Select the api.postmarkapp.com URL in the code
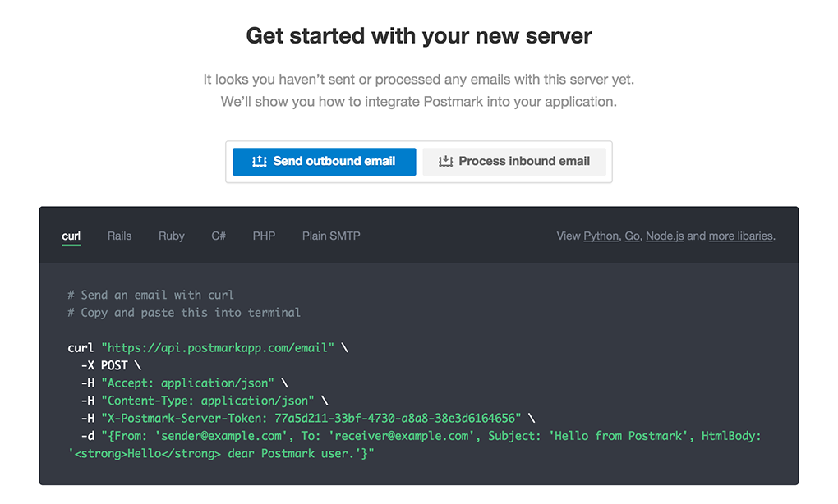 [218, 347]
